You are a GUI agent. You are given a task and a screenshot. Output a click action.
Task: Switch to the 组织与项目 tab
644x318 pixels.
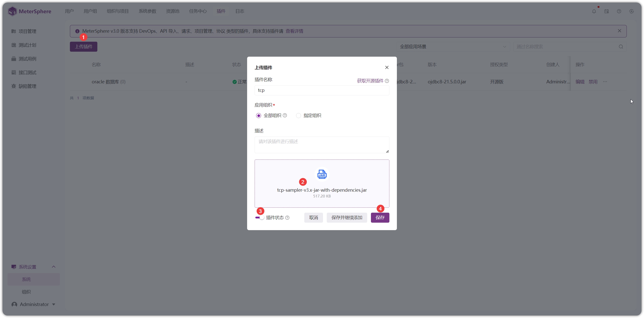(x=118, y=11)
